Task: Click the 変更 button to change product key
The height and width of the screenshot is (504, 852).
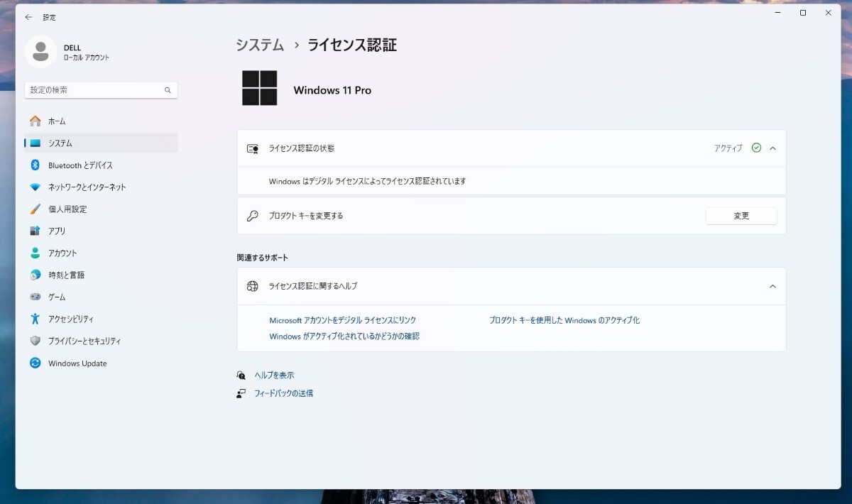Action: click(741, 216)
